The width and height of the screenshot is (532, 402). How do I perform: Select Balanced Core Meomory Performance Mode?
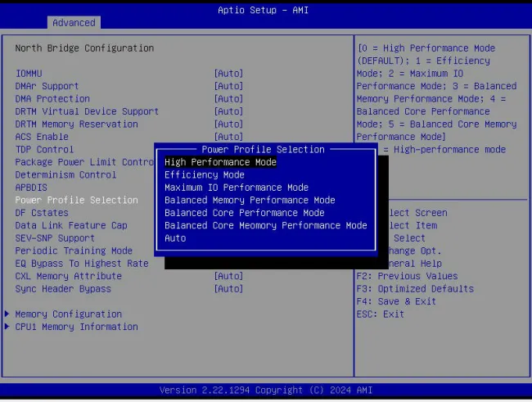(265, 225)
